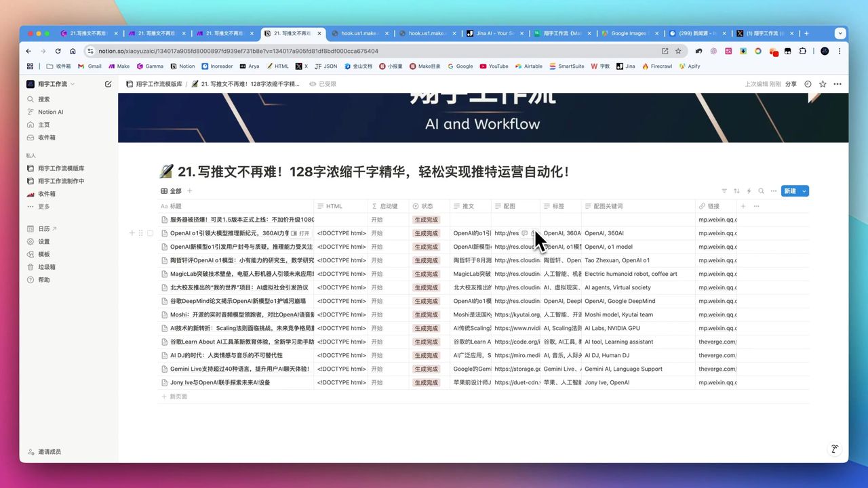The height and width of the screenshot is (488, 868).
Task: Open the 翔宇工作流 workspace switcher
Action: click(x=51, y=83)
